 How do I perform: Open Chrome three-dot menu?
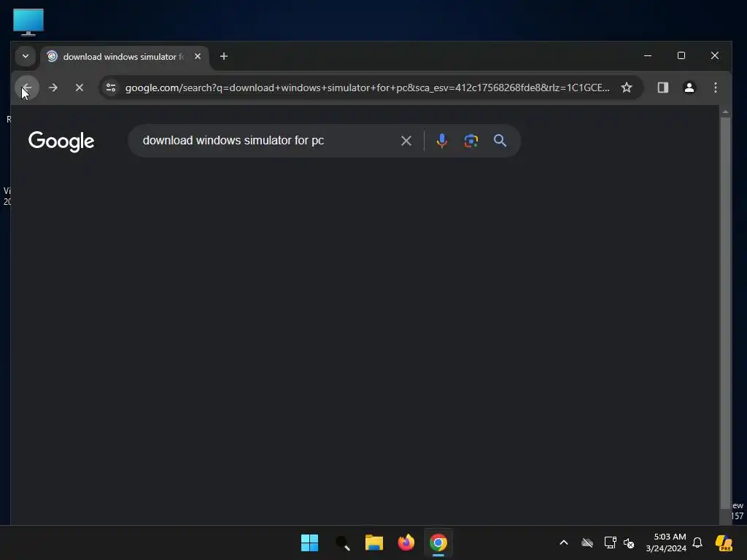coord(715,87)
